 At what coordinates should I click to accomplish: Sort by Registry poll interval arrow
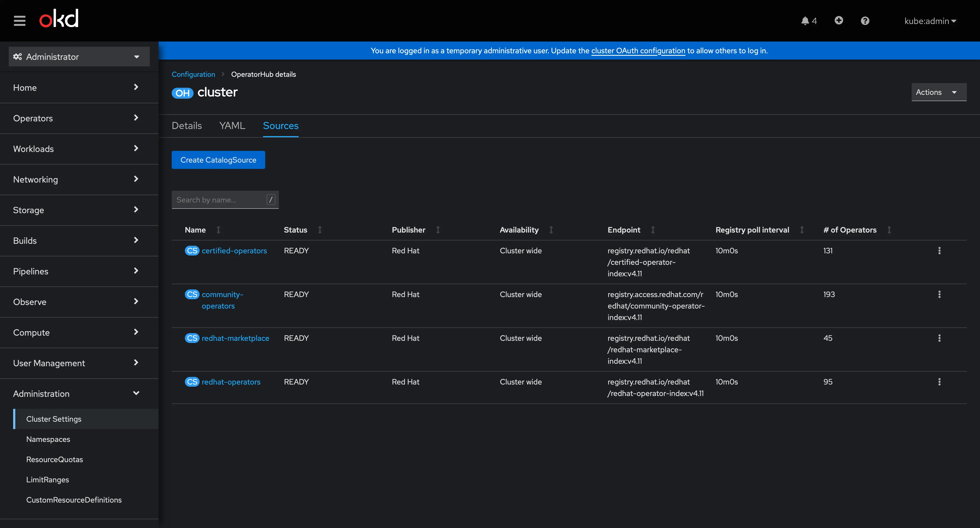[802, 230]
